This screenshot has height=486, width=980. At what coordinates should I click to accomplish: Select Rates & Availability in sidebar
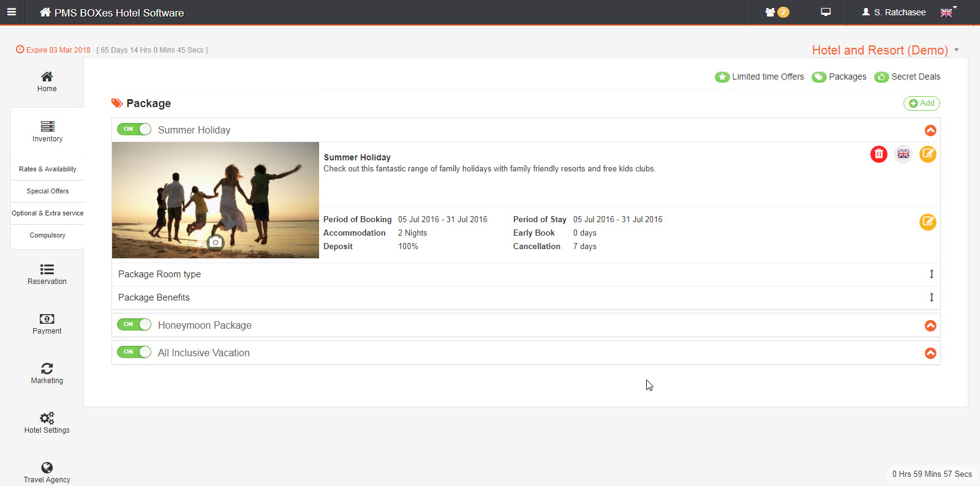(x=48, y=169)
